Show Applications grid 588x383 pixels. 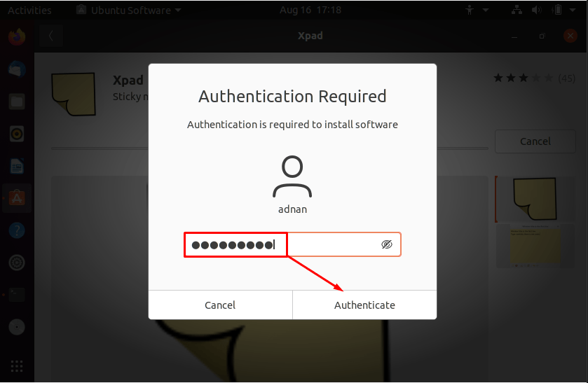[x=17, y=366]
